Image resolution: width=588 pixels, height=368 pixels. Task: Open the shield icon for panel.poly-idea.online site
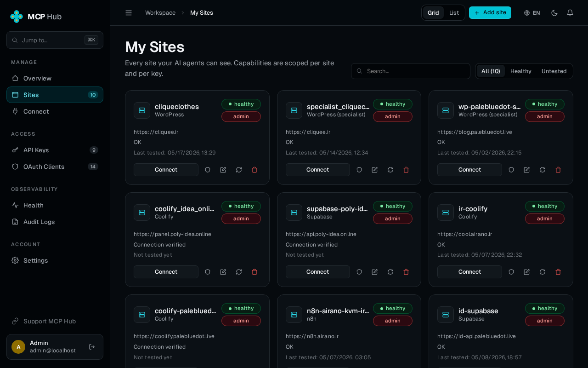(208, 272)
